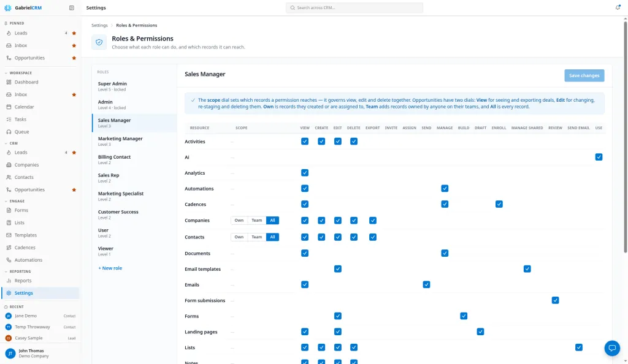Click the Dashboard grid icon
The image size is (628, 364).
[x=9, y=82]
